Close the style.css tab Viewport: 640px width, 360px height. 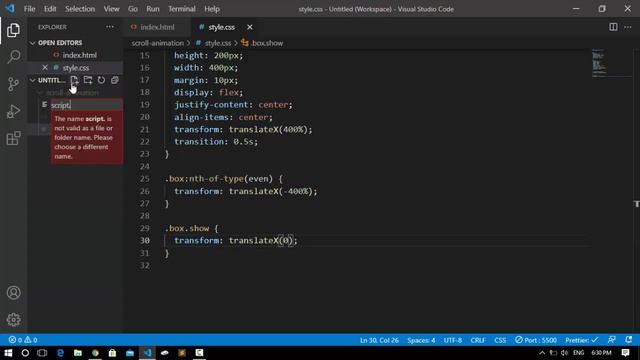(249, 27)
